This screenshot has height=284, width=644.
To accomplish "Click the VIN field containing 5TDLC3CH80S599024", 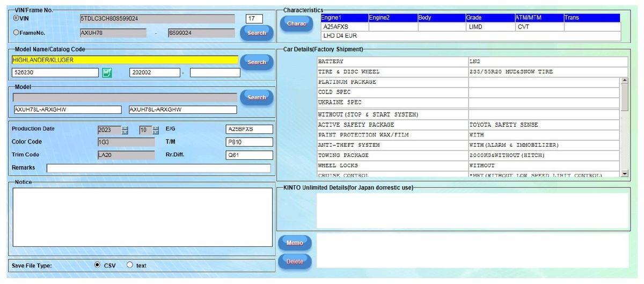I will click(x=157, y=18).
